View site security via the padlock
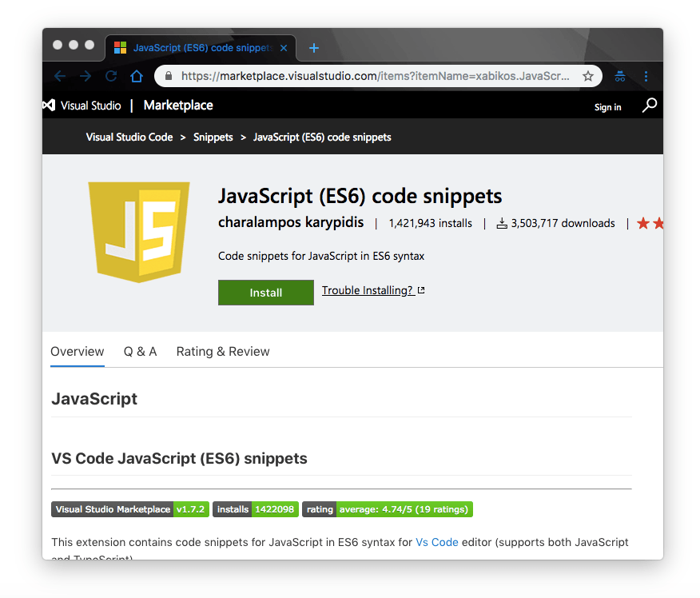This screenshot has height=598, width=700. point(168,76)
